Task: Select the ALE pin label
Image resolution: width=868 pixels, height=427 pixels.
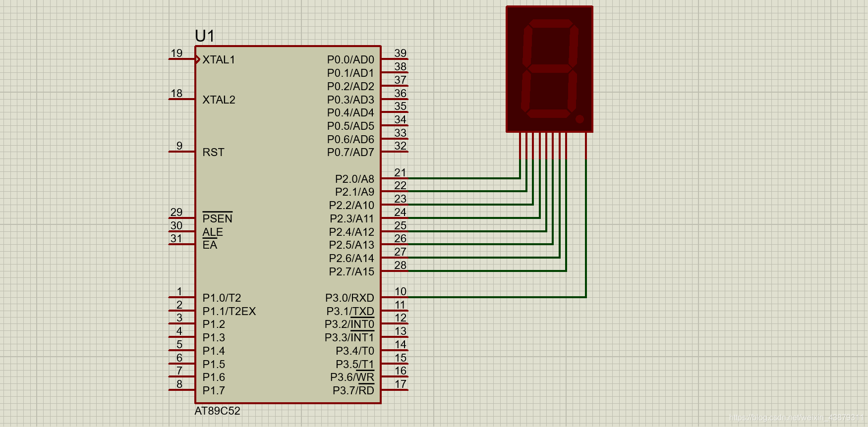Action: (x=213, y=232)
